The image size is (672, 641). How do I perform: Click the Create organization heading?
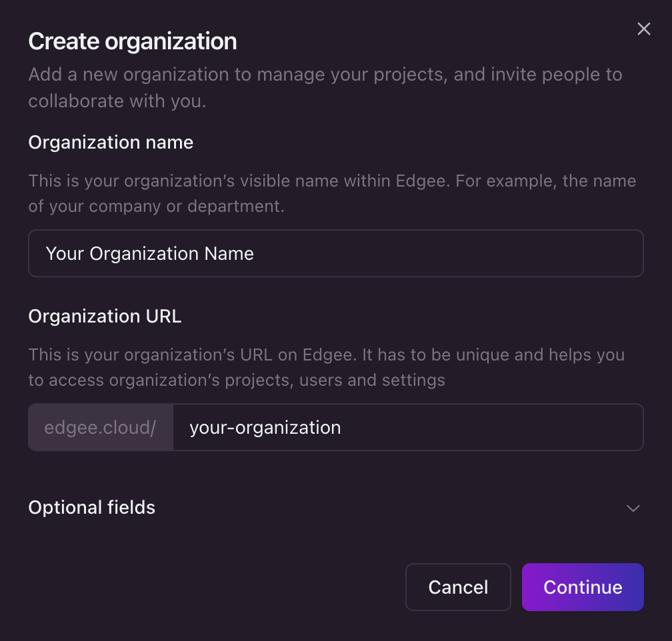[132, 41]
